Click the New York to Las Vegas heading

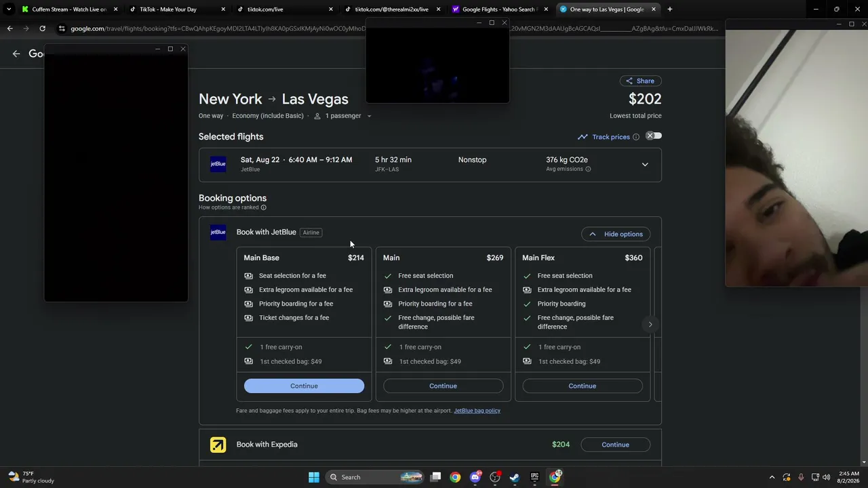(273, 99)
